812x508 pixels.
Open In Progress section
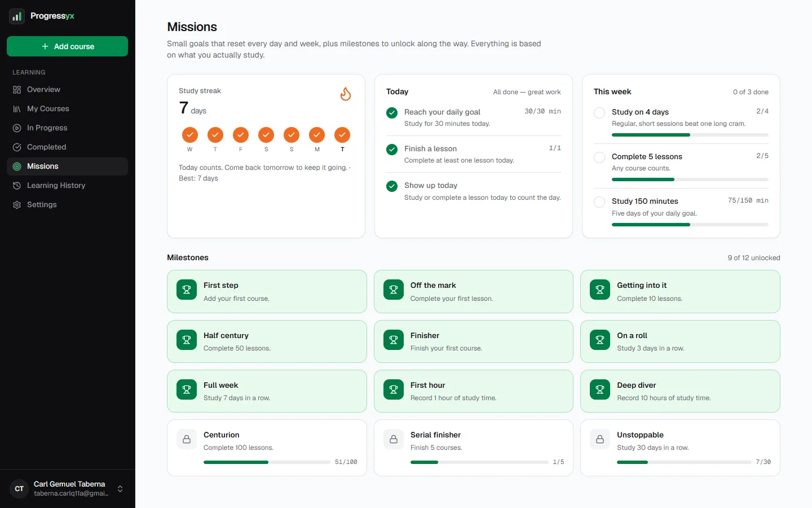pos(67,128)
